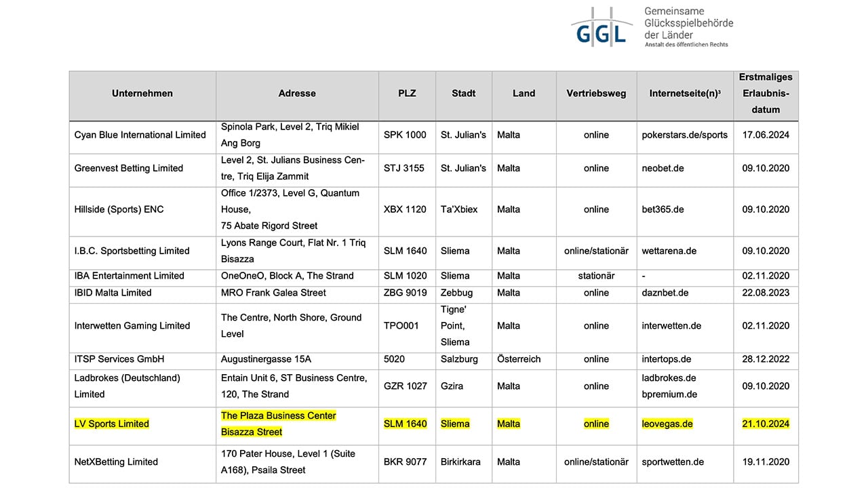Screen dimensions: 868x488
Task: Click the 'TPO001' postal code
Action: coord(401,326)
